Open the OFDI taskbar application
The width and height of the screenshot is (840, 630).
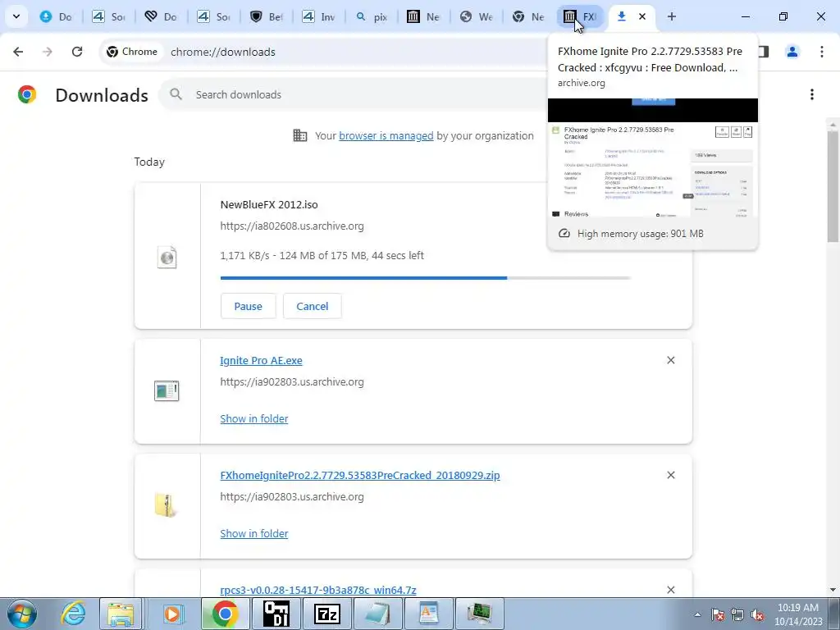[276, 614]
